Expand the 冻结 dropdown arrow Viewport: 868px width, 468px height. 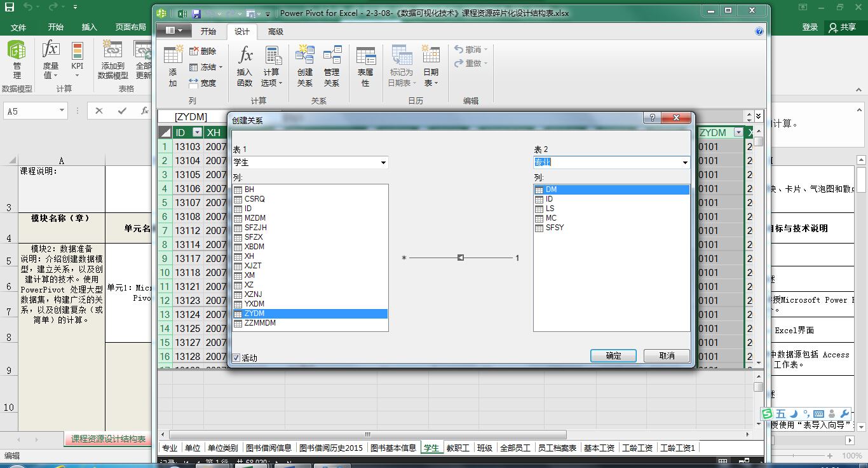point(220,67)
